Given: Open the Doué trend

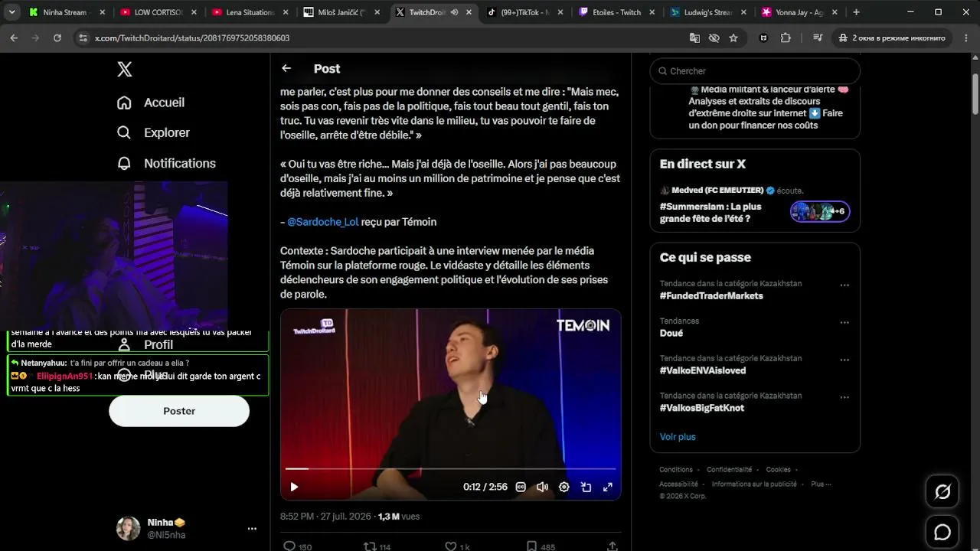Looking at the screenshot, I should [671, 333].
